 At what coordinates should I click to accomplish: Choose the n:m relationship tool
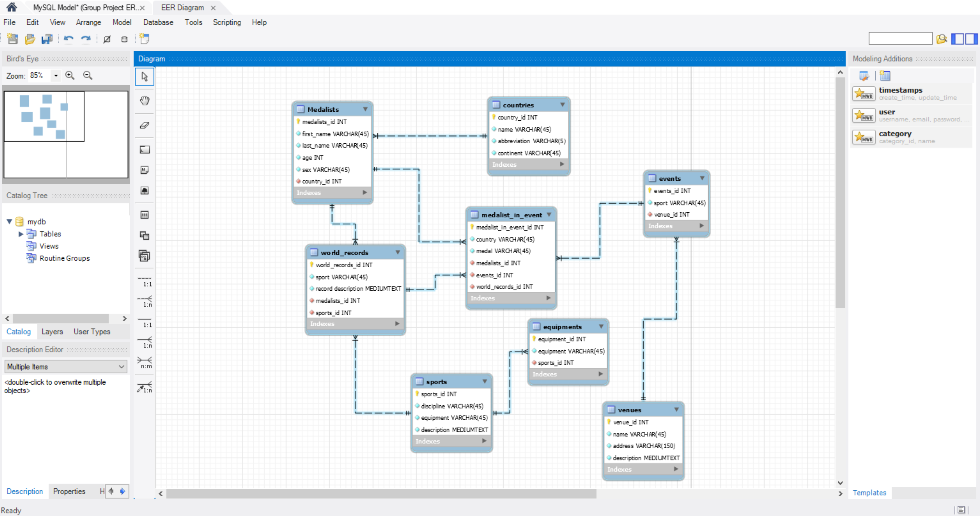pos(145,362)
